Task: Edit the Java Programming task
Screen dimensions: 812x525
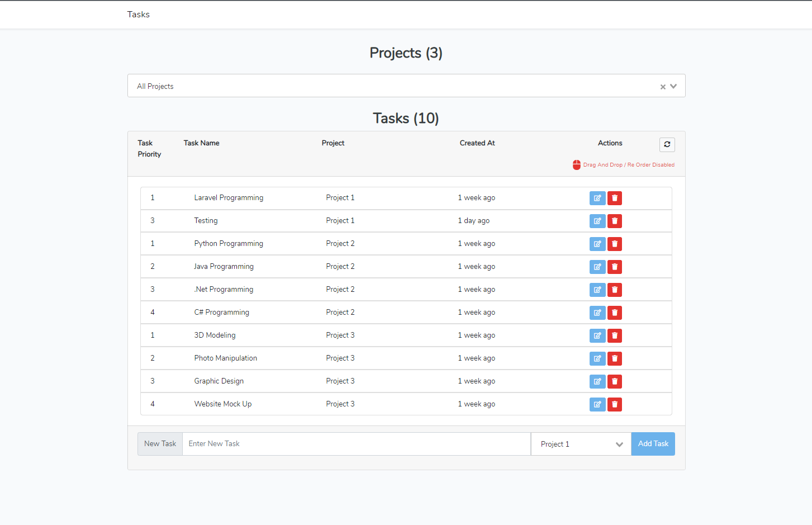Action: click(597, 267)
